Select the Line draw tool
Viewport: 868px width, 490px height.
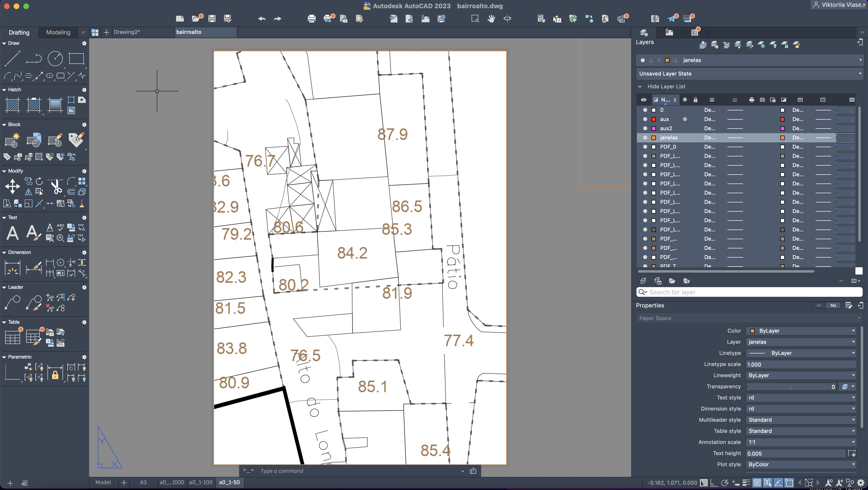point(12,59)
